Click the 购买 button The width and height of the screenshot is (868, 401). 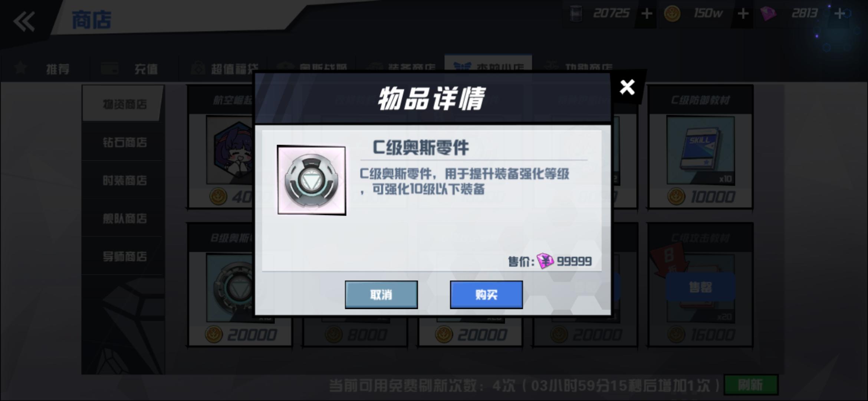(x=486, y=294)
